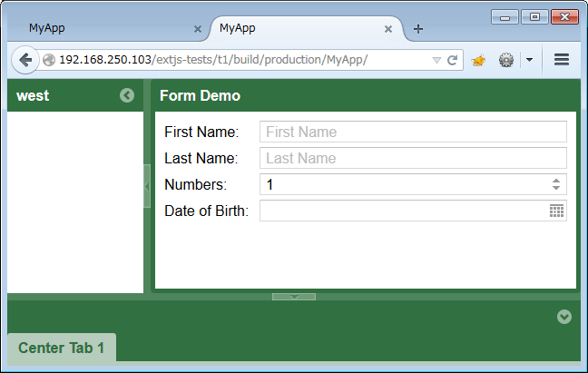The height and width of the screenshot is (373, 588).
Task: Increase Numbers with the spinner up arrow
Action: click(556, 181)
